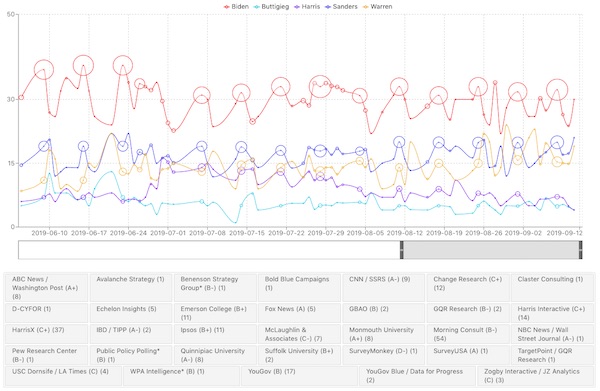The image size is (600, 391).
Task: Filter by Zogby Interactive / JZ Analytics
Action: [536, 376]
